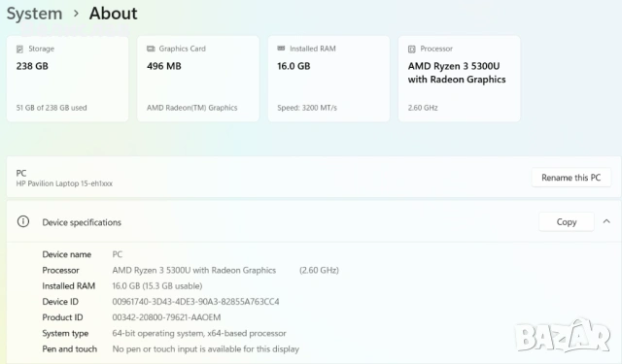Click 'Speed: 3200 MT/s' text

pyautogui.click(x=307, y=108)
